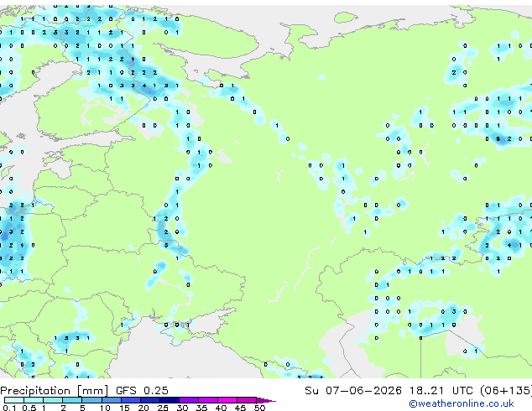532x411 pixels.
Task: Click the 'Su 07-06-2026' date text
Action: 353,391
